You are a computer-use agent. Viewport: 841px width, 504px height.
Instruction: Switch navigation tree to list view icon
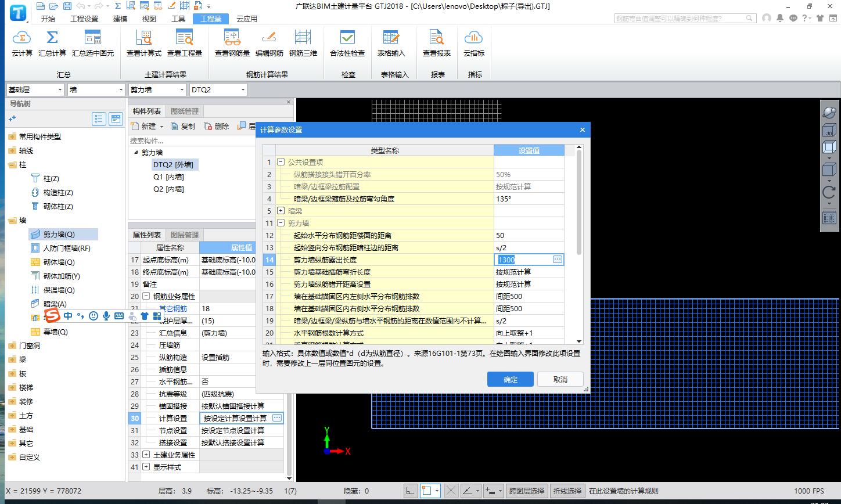[x=99, y=118]
